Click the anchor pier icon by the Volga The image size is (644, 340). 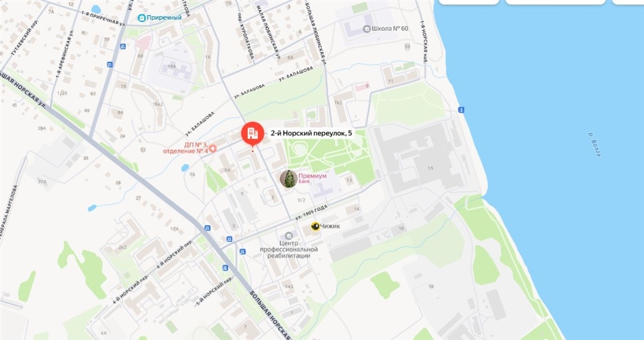pos(461,109)
